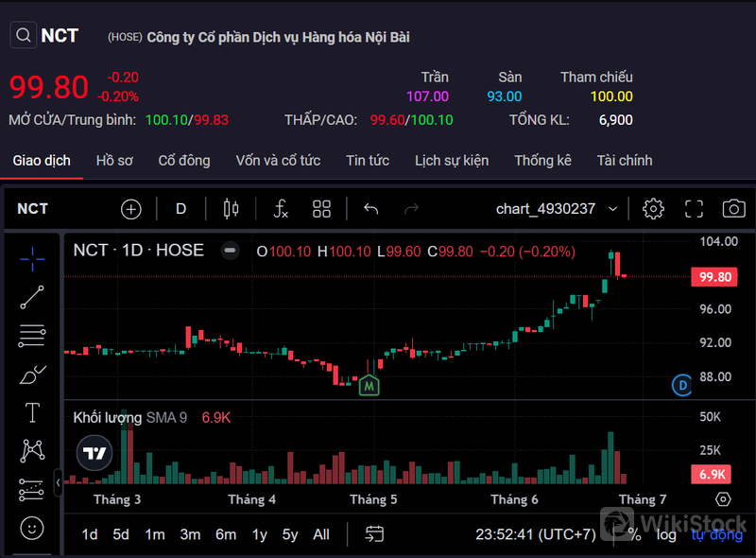Select the 3m time range button
The height and width of the screenshot is (558, 756).
(x=190, y=534)
